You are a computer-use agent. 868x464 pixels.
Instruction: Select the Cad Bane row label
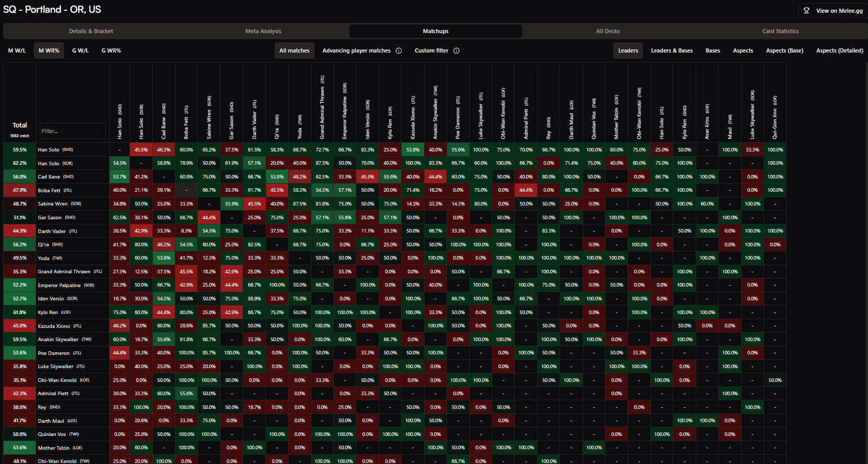pos(49,177)
